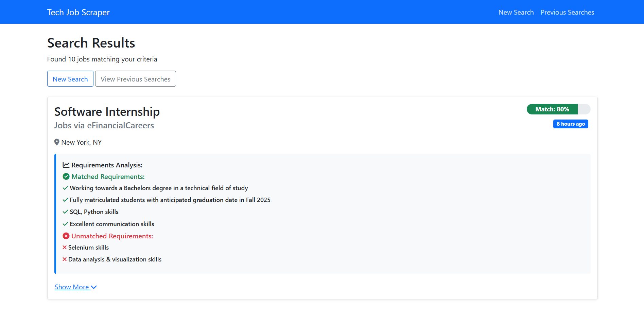Click the red X beside Selenium skills

point(65,248)
